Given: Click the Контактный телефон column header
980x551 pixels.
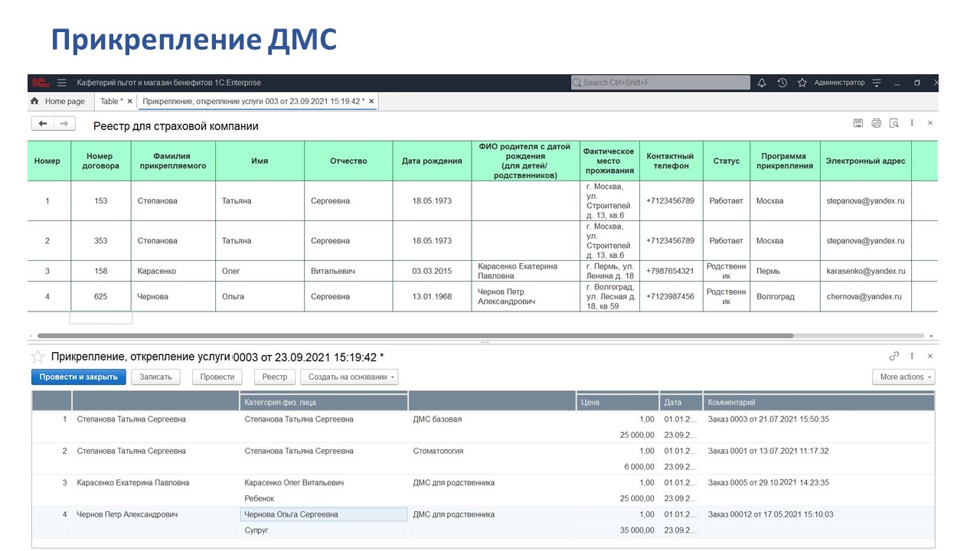Looking at the screenshot, I should click(x=670, y=161).
